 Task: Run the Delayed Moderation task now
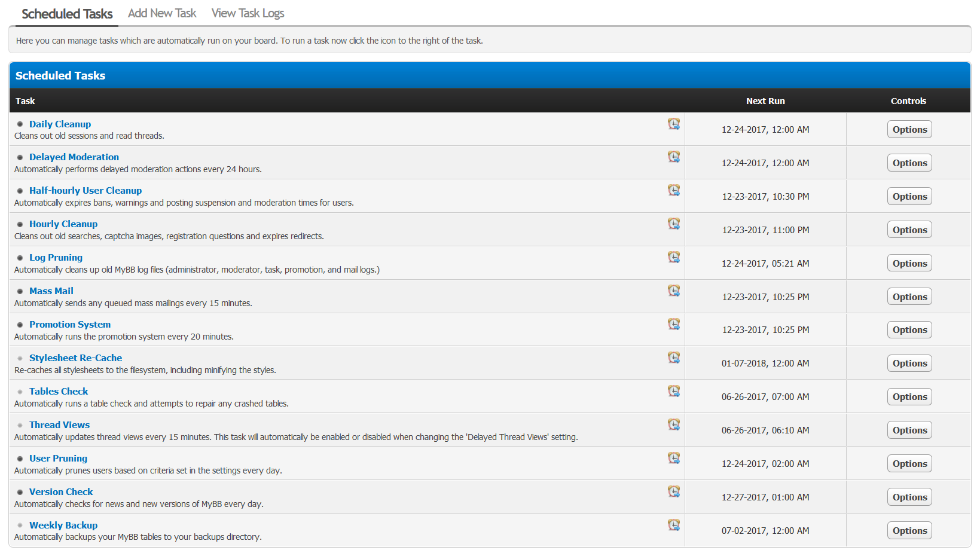tap(674, 157)
